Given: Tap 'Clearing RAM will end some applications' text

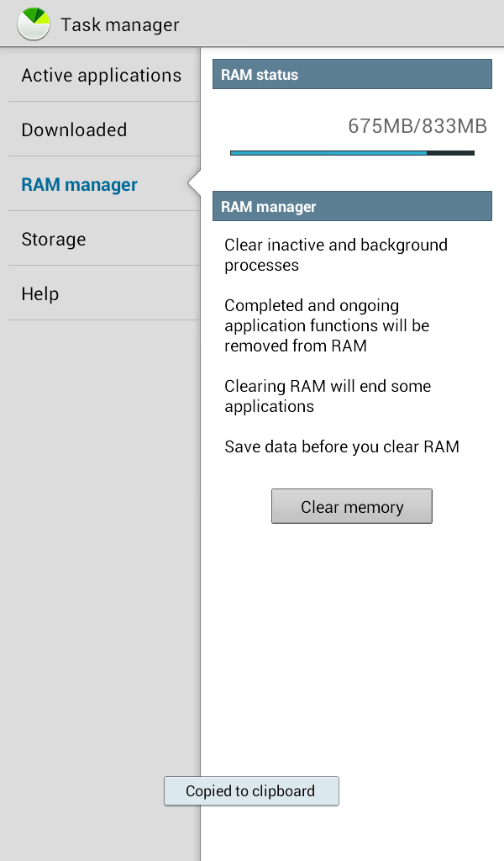Looking at the screenshot, I should (328, 396).
